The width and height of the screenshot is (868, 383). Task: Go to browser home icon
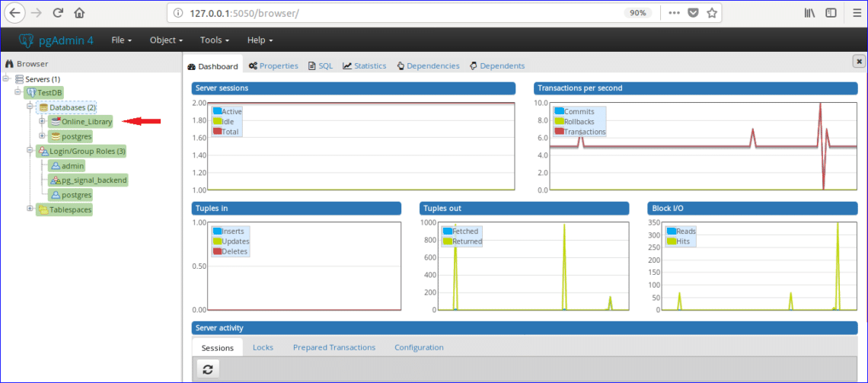click(79, 13)
